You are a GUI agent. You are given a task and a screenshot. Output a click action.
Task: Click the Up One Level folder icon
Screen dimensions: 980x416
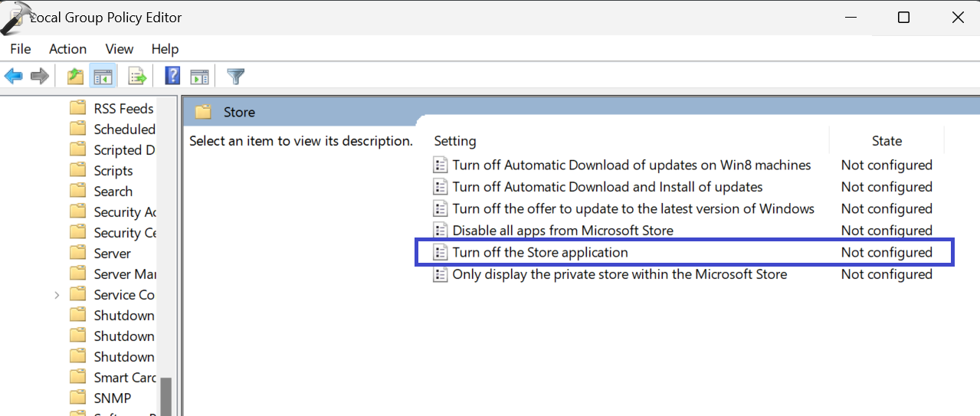point(75,76)
